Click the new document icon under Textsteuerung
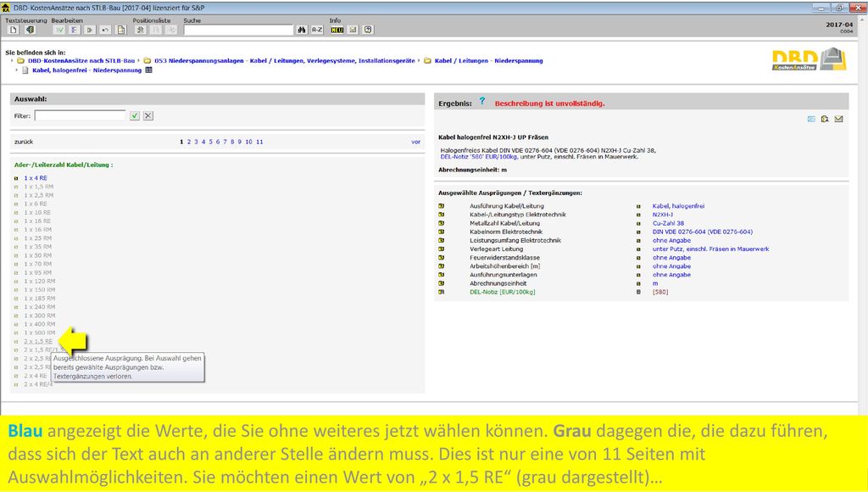 coord(14,30)
